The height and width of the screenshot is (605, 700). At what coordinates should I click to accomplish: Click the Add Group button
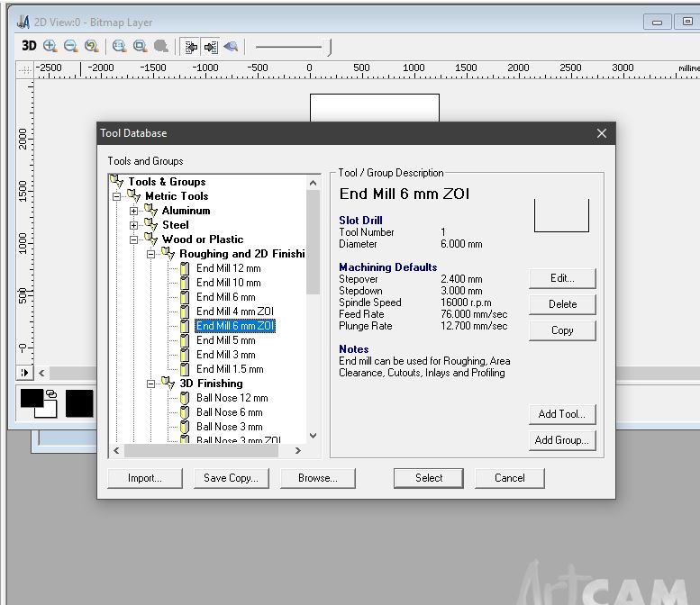click(x=562, y=440)
